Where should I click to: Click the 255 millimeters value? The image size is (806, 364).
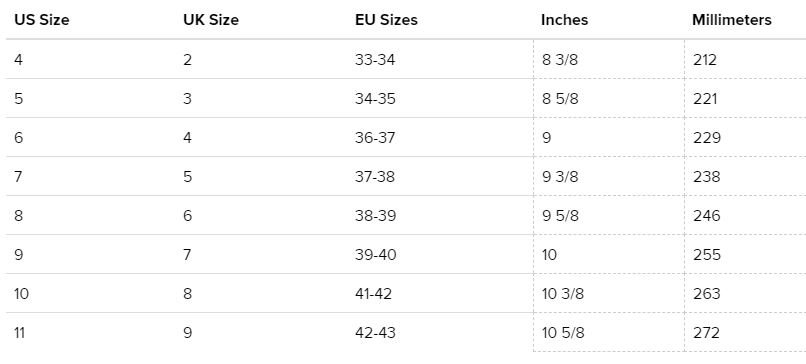click(707, 255)
